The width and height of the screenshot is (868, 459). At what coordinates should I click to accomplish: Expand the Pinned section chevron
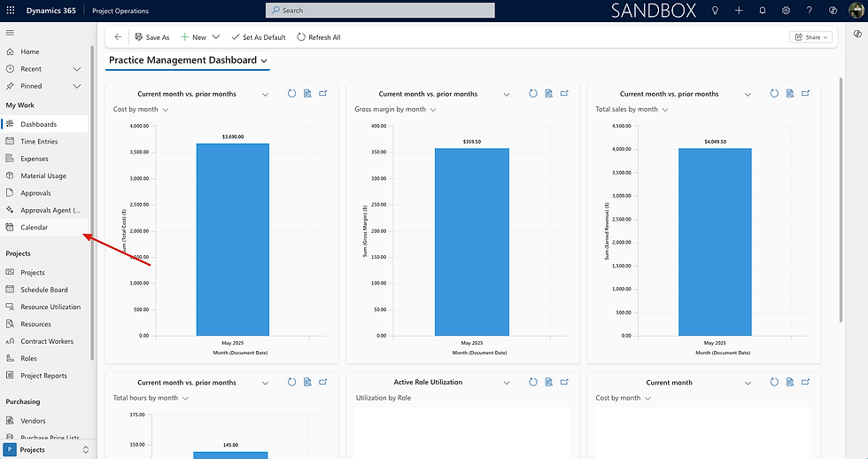(x=77, y=86)
